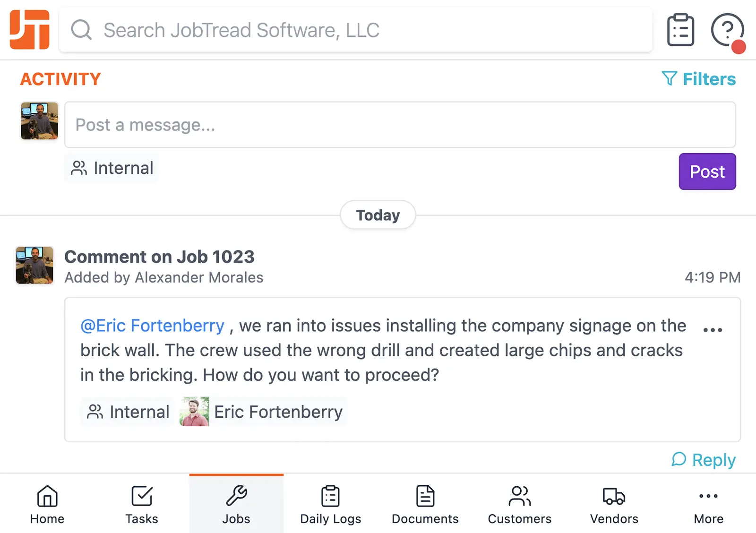756x533 pixels.
Task: Toggle the Internal visibility selector under message box
Action: point(112,168)
